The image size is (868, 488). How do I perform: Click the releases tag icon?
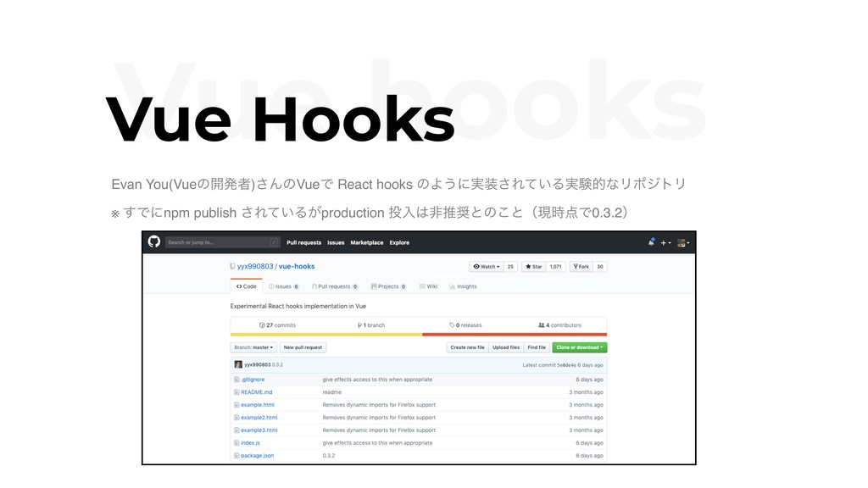[x=451, y=324]
